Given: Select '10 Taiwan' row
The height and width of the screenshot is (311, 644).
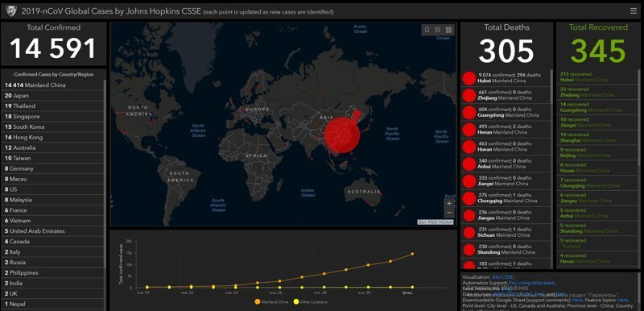Looking at the screenshot, I should click(52, 158).
